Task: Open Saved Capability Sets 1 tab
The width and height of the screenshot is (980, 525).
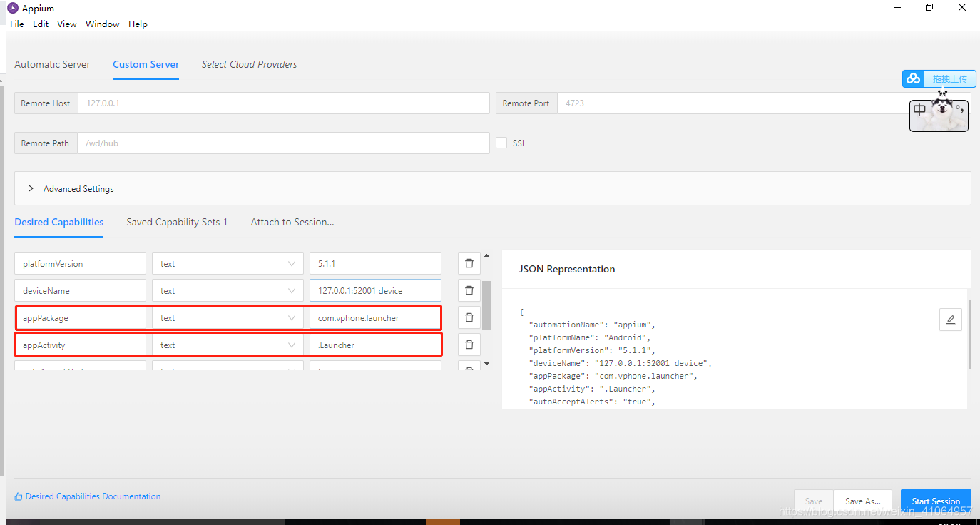Action: coord(177,222)
